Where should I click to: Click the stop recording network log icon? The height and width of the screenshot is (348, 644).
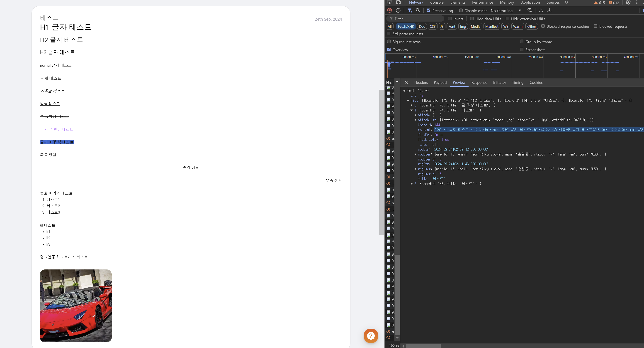tap(389, 10)
